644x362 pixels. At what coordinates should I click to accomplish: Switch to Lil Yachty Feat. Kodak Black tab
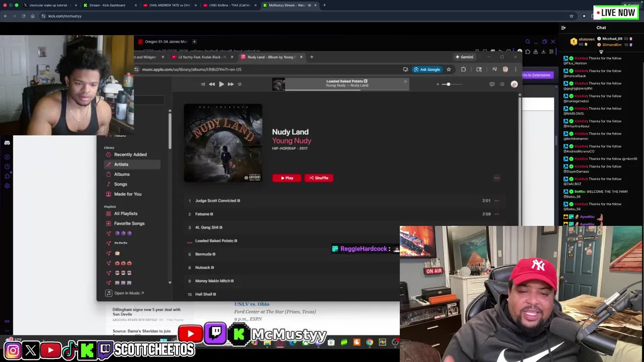tap(201, 57)
